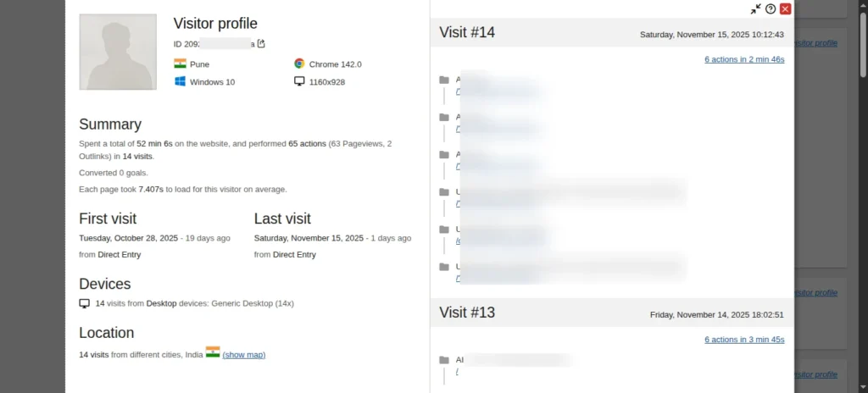
Task: Click the folder icon under Visit #13
Action: click(444, 360)
